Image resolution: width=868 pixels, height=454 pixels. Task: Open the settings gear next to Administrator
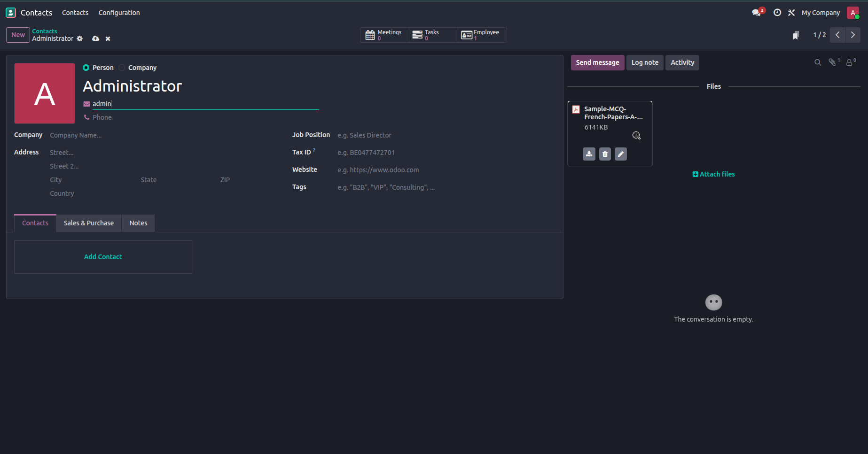point(80,38)
